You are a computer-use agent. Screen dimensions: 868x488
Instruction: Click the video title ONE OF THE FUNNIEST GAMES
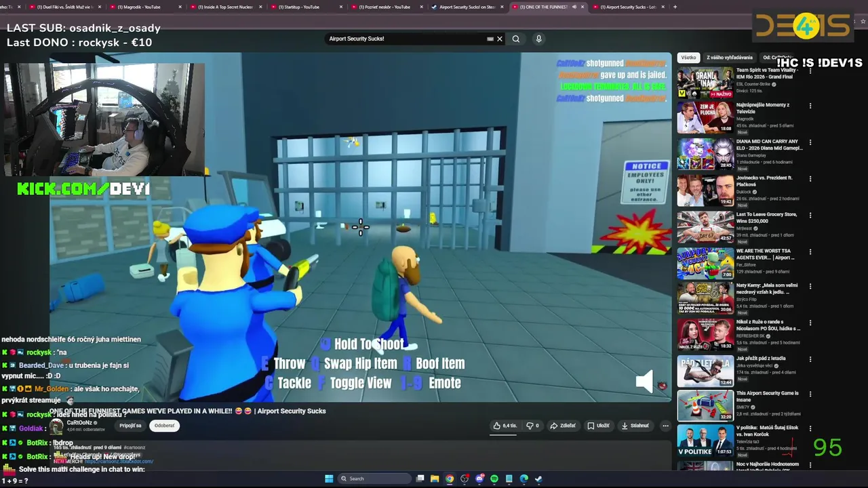188,411
